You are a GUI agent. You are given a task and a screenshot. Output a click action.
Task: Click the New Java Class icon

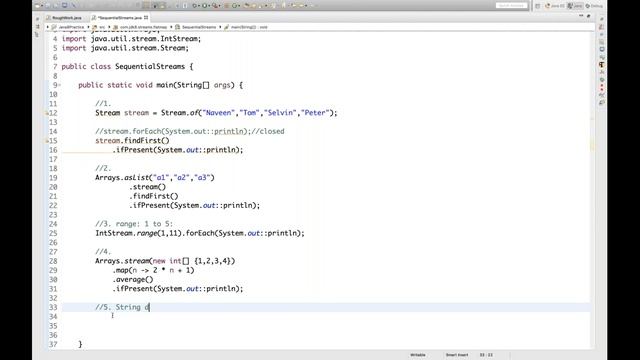(235, 6)
